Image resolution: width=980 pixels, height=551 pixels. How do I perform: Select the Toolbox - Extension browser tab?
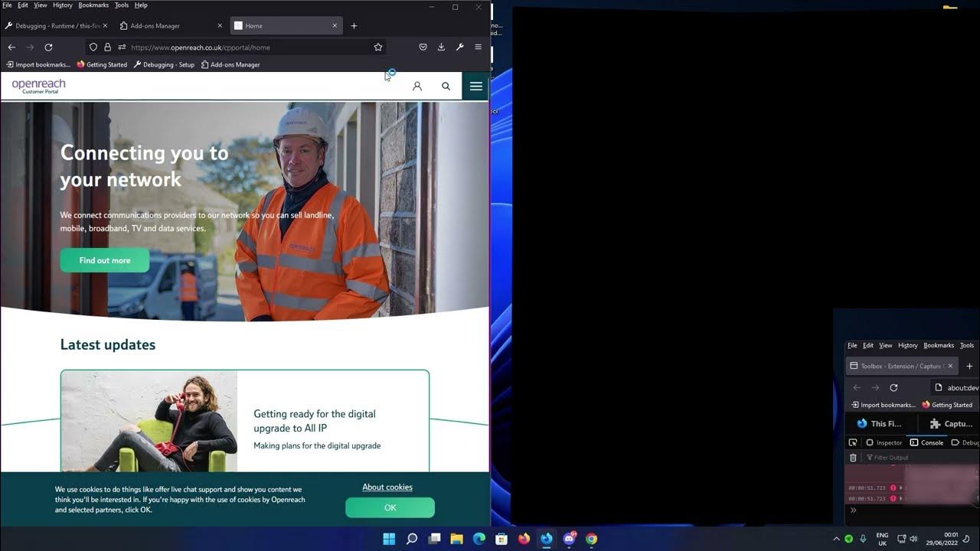tap(900, 367)
